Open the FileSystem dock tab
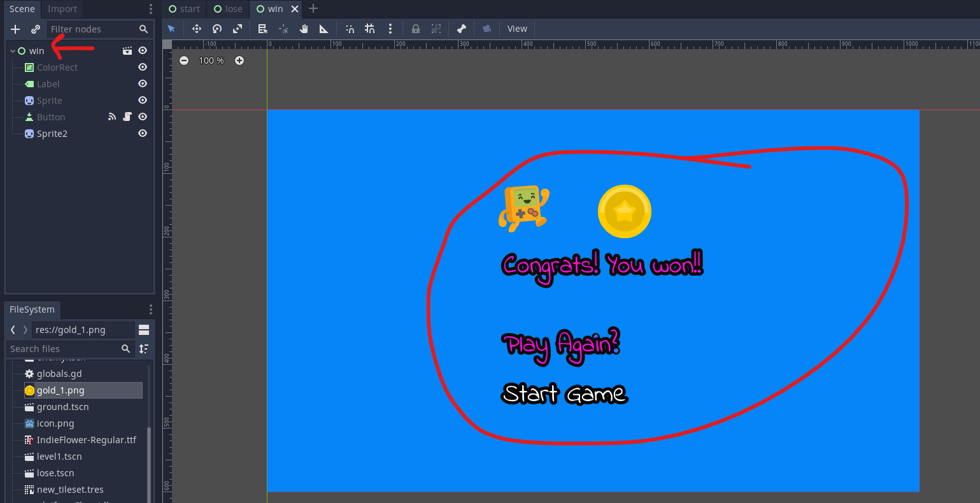Screen dimensions: 980x503 pyautogui.click(x=32, y=309)
